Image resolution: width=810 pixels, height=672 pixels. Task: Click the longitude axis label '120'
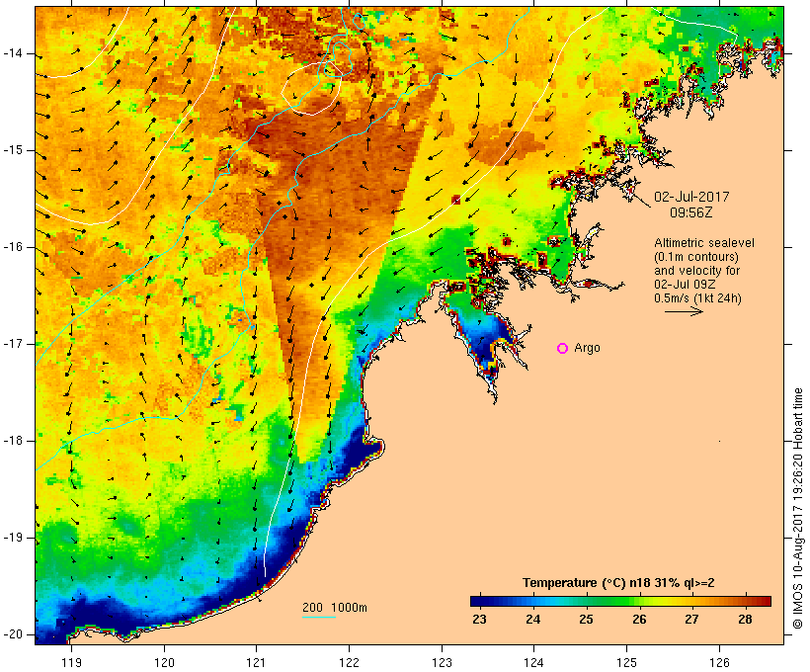pyautogui.click(x=164, y=662)
